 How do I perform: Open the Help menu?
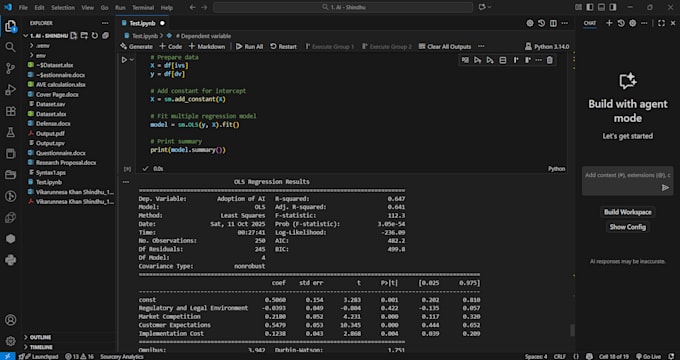tap(167, 7)
